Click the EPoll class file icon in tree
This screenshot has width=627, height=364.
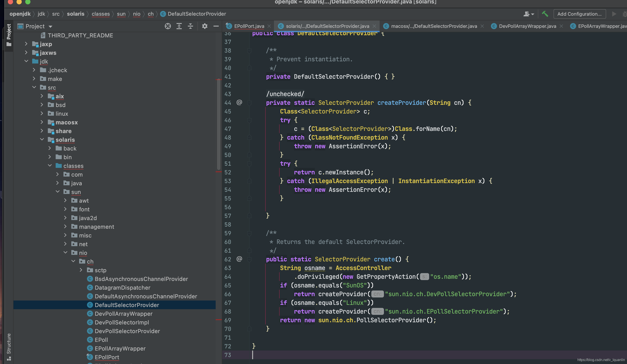pyautogui.click(x=90, y=340)
